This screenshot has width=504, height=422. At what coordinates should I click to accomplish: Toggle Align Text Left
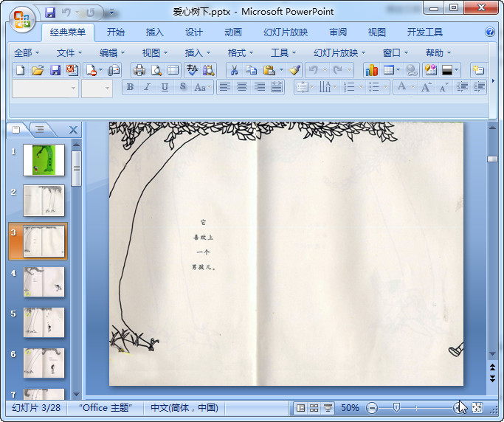click(x=225, y=87)
